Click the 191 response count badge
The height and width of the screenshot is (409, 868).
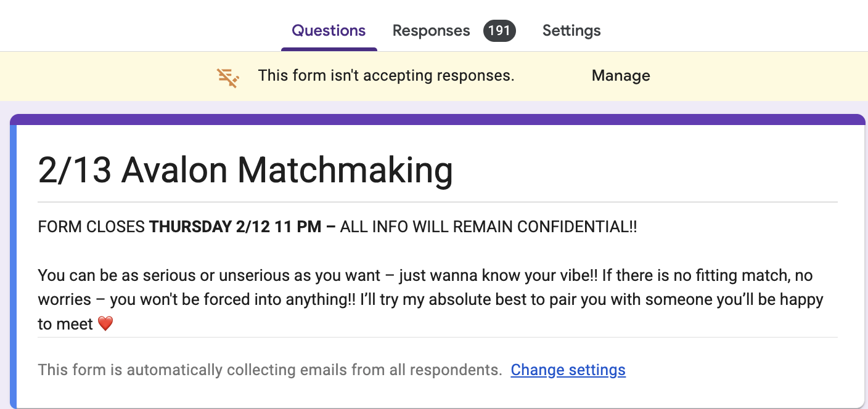499,31
